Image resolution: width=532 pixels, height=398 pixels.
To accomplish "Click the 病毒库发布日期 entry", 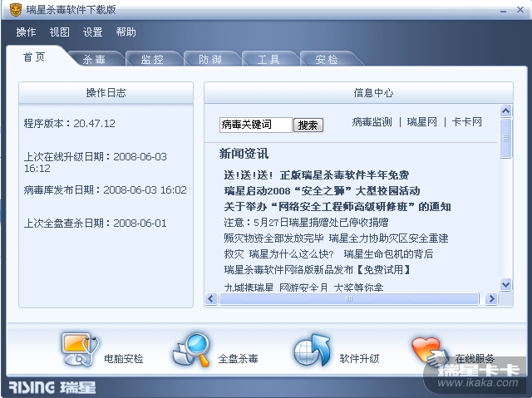I will pos(106,189).
